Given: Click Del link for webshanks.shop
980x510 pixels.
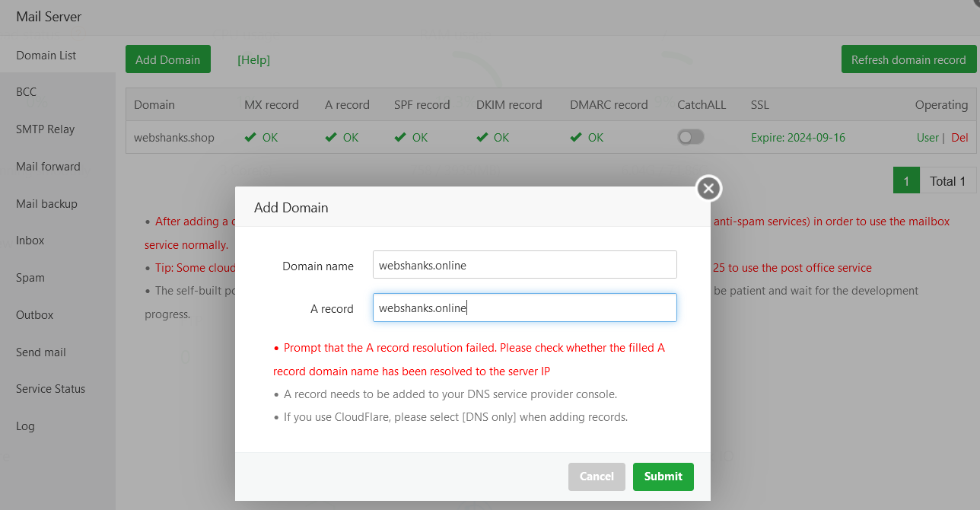Looking at the screenshot, I should pyautogui.click(x=959, y=138).
